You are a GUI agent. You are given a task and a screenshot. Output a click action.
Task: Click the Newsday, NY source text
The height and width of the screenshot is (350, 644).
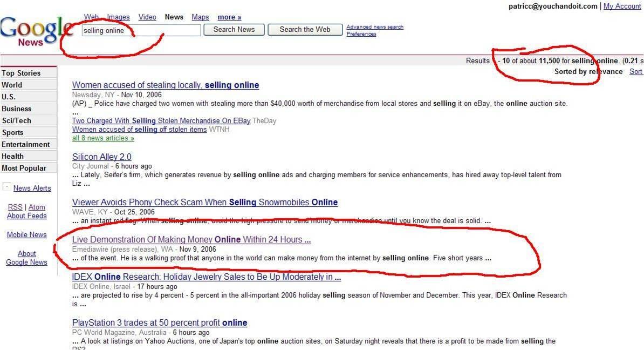pyautogui.click(x=93, y=95)
